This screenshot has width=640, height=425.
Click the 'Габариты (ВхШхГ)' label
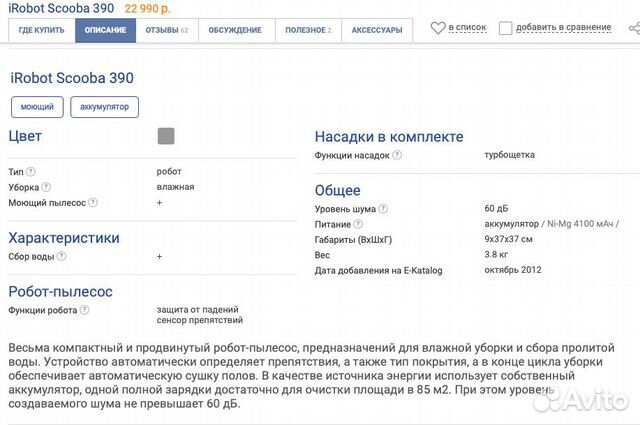coord(353,240)
